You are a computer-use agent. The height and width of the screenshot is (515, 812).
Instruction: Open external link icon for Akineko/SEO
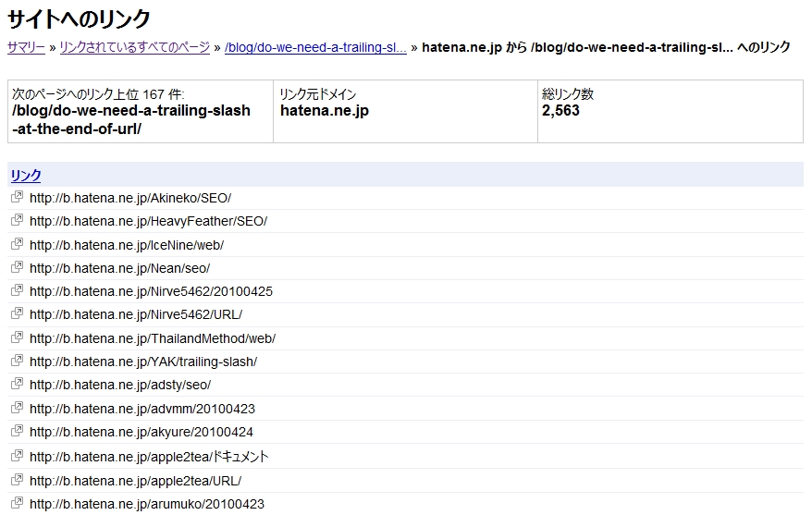17,197
